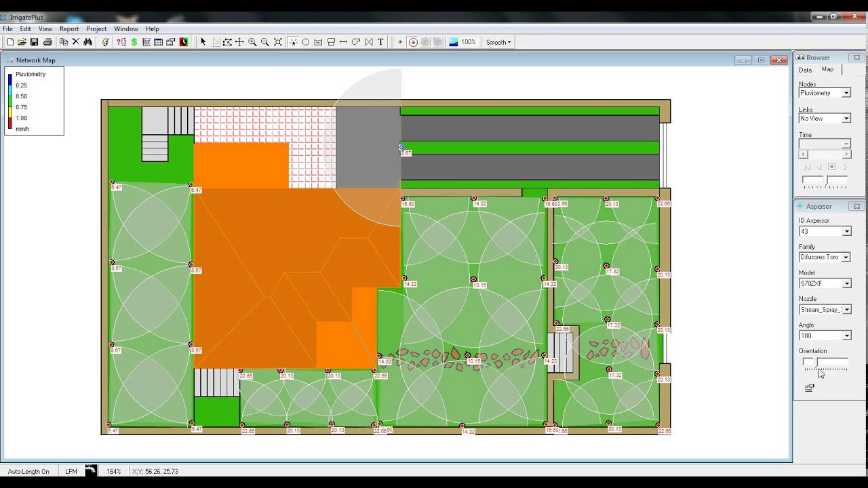Open the Help menu
868x488 pixels.
pyautogui.click(x=153, y=29)
